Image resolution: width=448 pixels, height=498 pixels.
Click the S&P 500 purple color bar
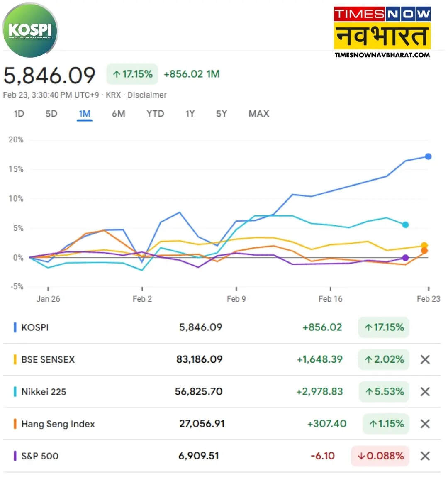click(x=15, y=456)
